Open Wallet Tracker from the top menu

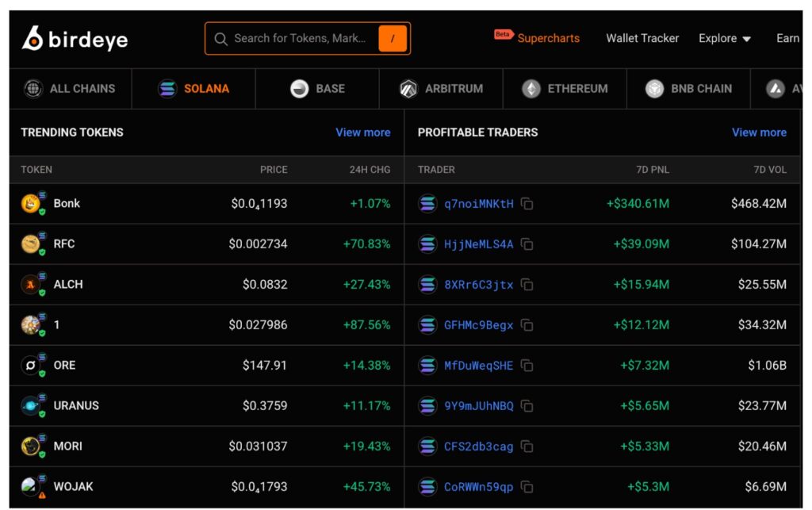(x=642, y=38)
